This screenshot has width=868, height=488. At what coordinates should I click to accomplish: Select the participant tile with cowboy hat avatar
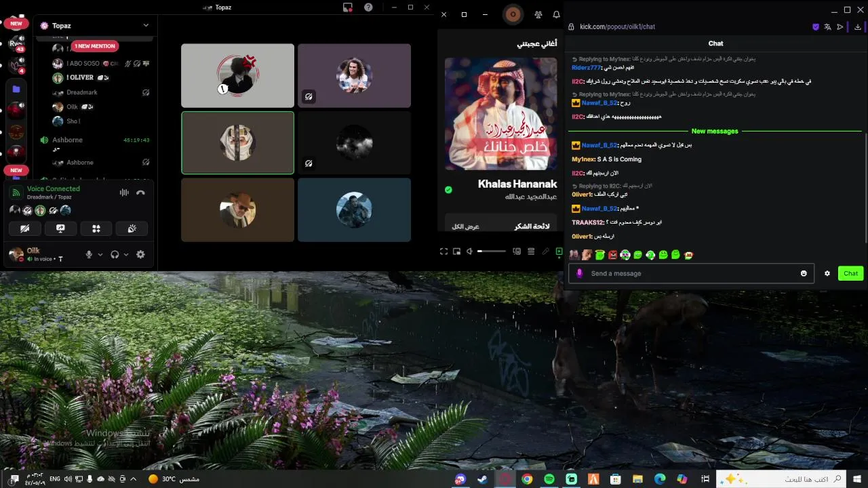(x=237, y=210)
